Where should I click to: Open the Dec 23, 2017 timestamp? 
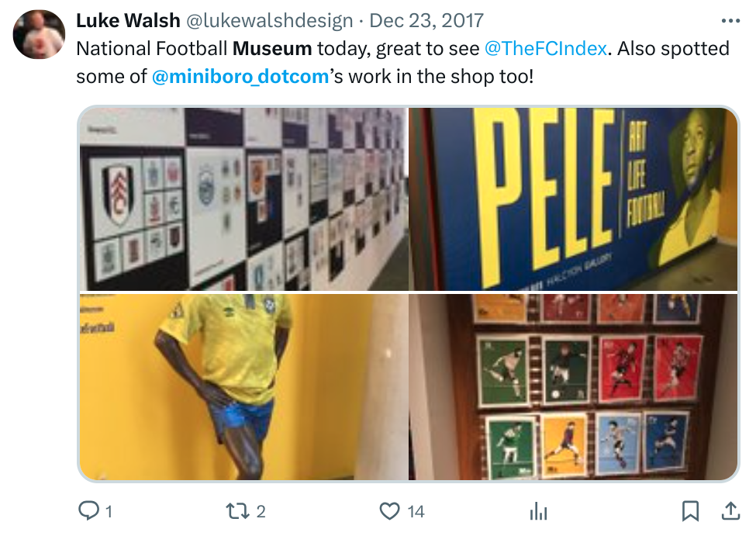click(x=426, y=21)
